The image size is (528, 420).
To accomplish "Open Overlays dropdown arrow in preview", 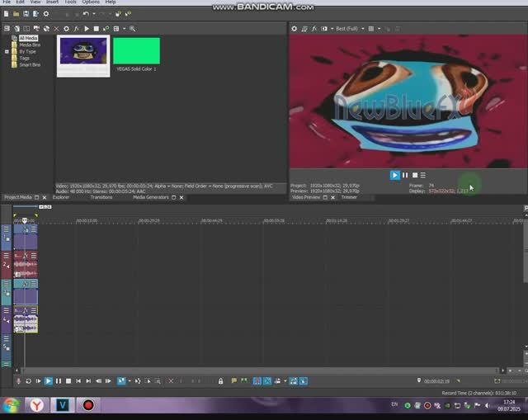I will click(x=379, y=29).
